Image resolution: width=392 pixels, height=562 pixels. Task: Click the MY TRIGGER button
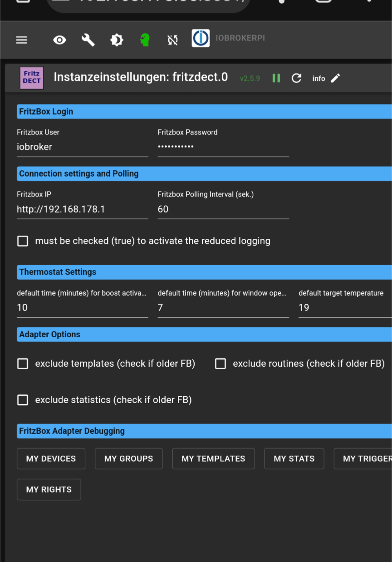(363, 458)
